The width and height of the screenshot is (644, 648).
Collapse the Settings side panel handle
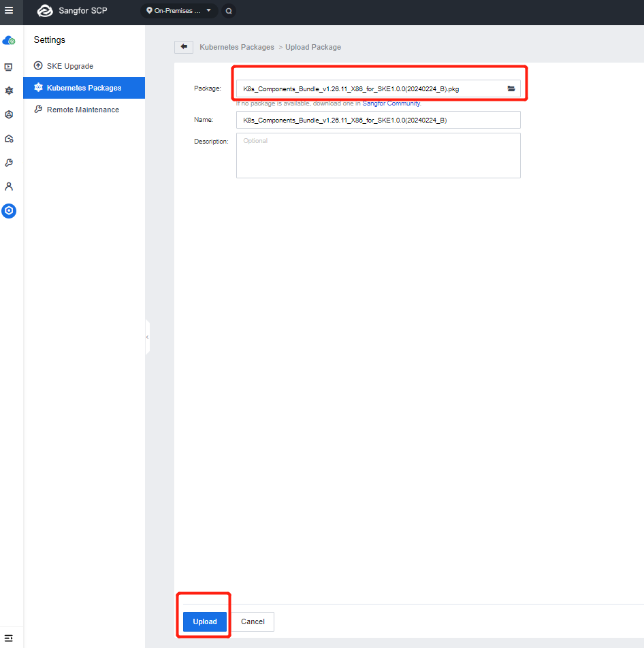(x=148, y=337)
